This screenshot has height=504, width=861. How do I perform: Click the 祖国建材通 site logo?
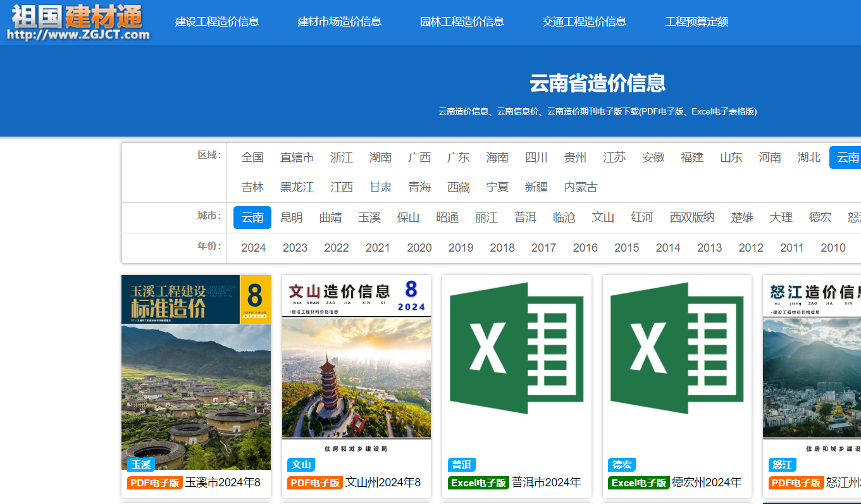(x=80, y=22)
